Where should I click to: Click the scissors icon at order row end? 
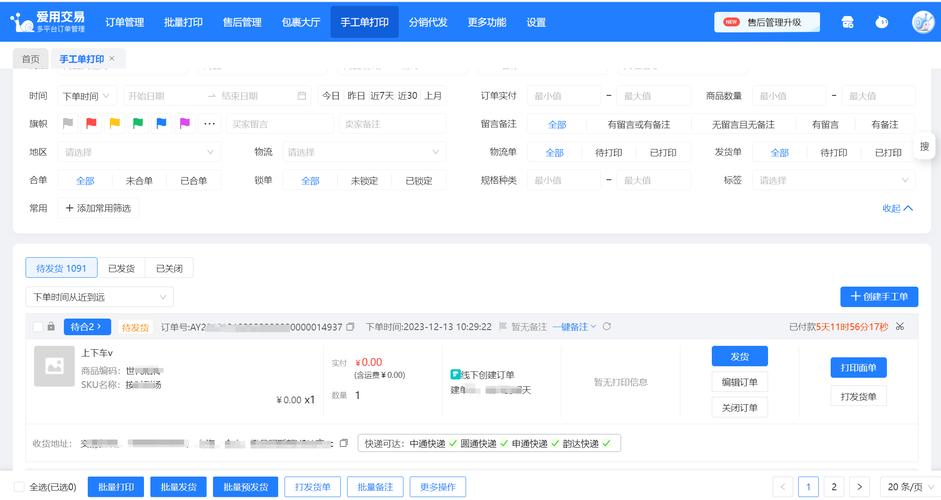(x=900, y=327)
